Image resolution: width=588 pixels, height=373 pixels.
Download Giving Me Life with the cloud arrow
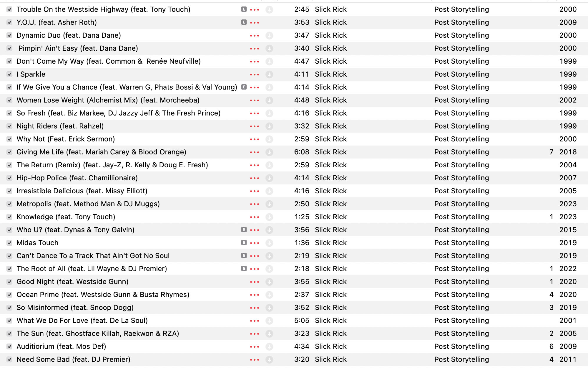pyautogui.click(x=269, y=152)
